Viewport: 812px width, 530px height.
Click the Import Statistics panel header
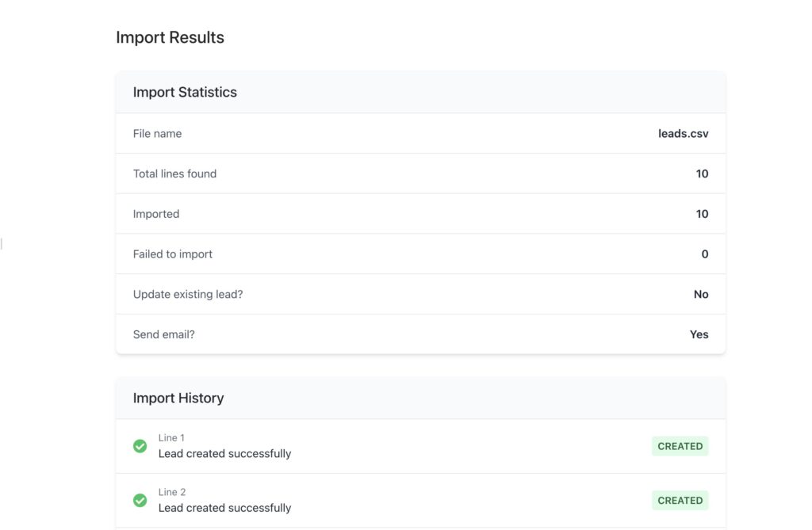coord(185,92)
